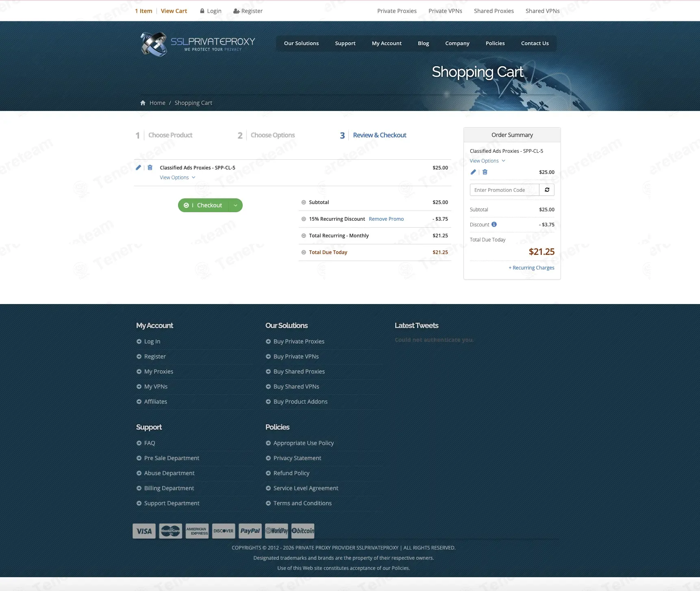
Task: Show Recurring Charges in Order Summary
Action: click(531, 268)
